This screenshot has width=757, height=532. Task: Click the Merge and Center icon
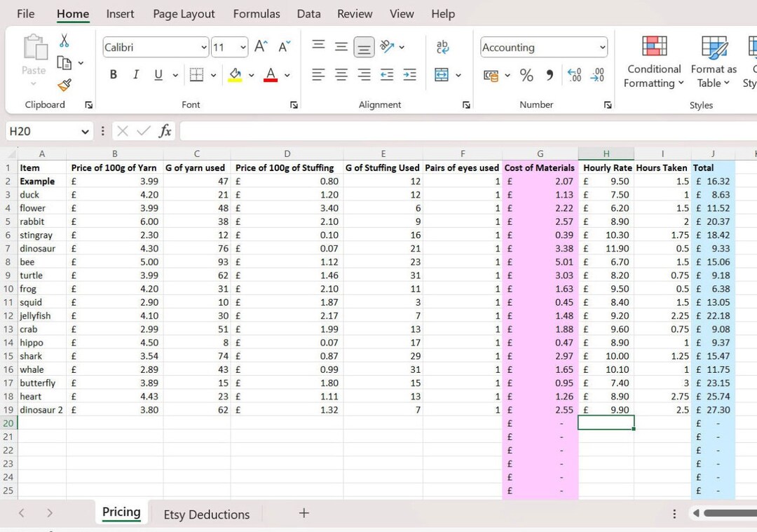coord(441,75)
